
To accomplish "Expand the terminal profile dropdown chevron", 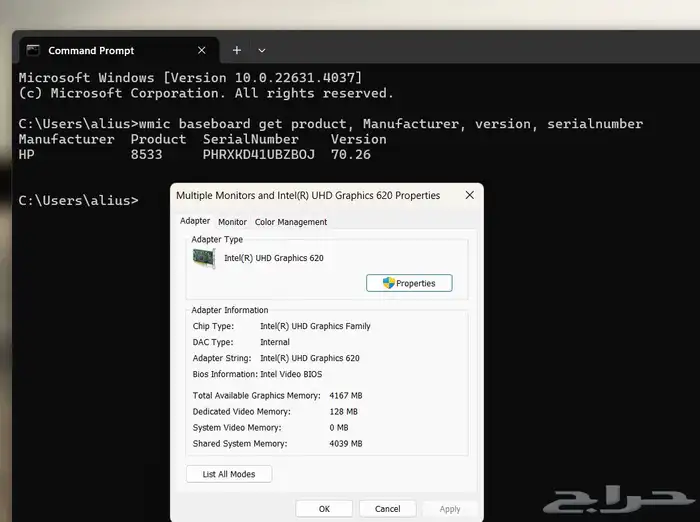I will point(262,50).
